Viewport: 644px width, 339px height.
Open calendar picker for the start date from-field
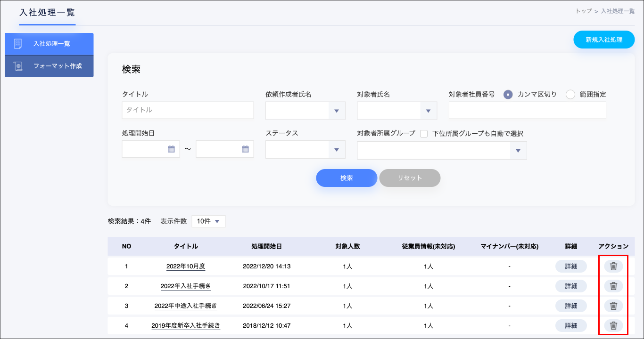click(171, 149)
